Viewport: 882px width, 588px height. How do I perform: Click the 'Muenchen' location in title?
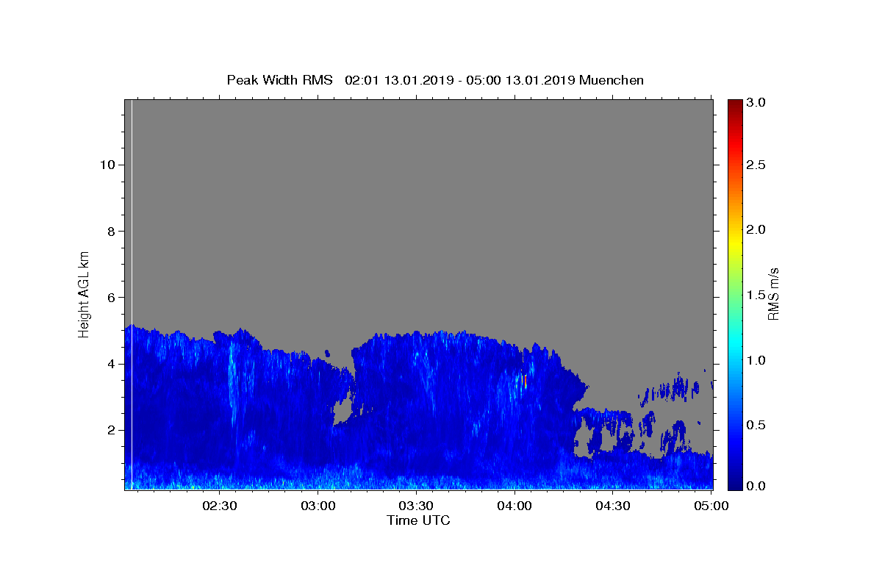pos(612,80)
